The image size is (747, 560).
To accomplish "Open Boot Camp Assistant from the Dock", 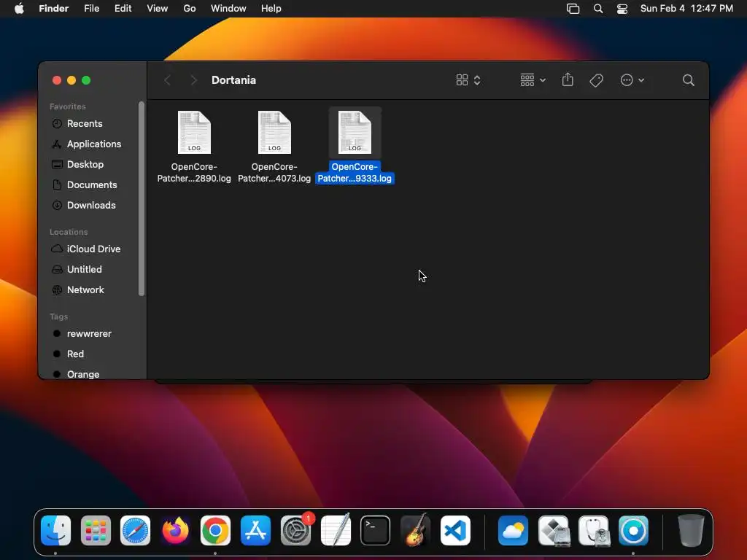I will point(553,531).
